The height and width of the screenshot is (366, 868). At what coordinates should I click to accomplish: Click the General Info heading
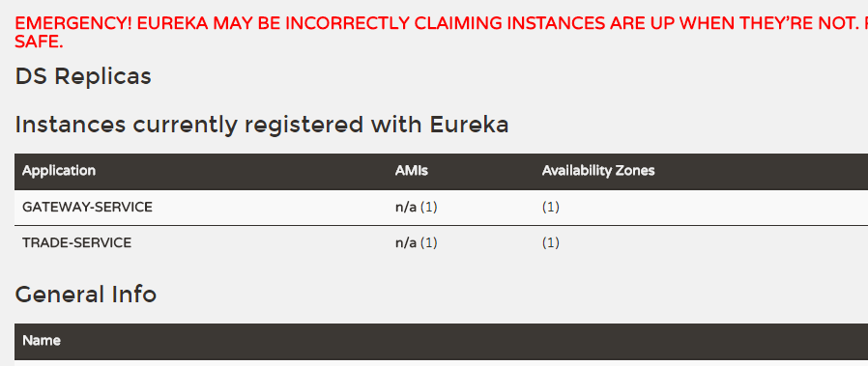point(86,295)
